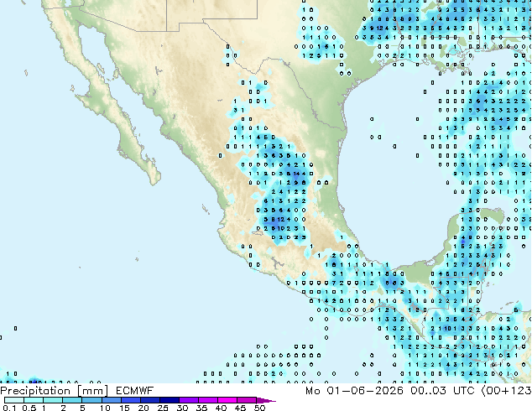Click the 1–2 mm legend color box
532x411 pixels.
pos(53,400)
